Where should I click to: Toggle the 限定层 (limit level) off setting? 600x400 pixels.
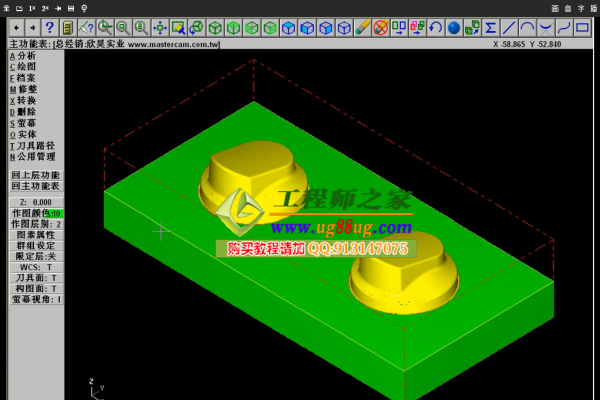coord(36,256)
